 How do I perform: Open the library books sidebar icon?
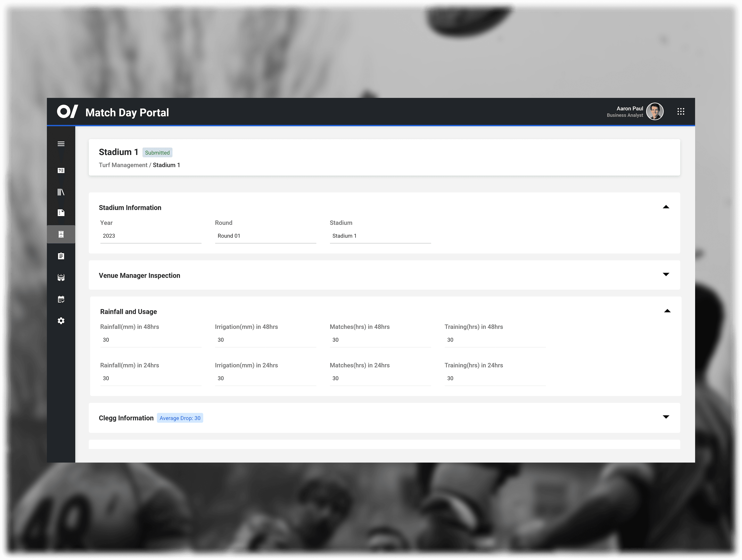pyautogui.click(x=61, y=192)
